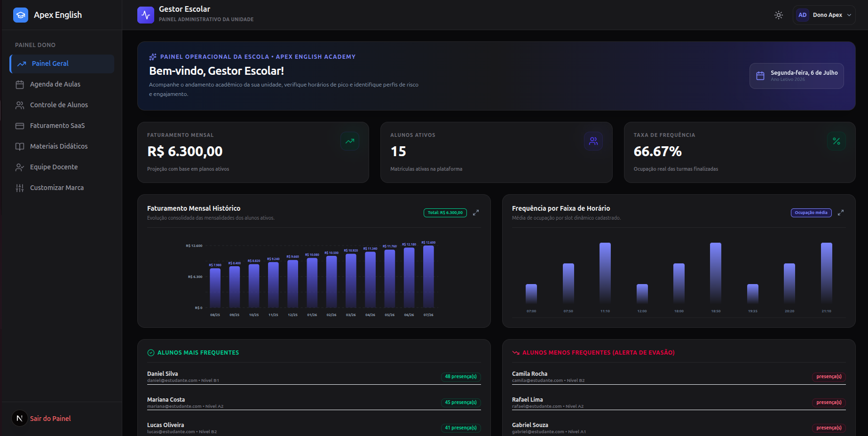Select the student name Camila Rocha
868x436 pixels.
tap(529, 374)
